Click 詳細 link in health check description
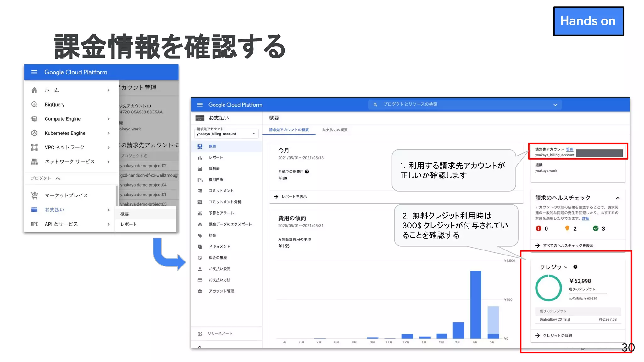644x362 pixels. point(586,218)
